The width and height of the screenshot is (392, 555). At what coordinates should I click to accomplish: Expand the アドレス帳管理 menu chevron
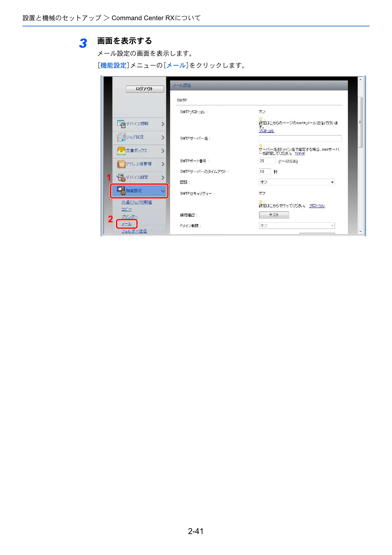[x=163, y=164]
